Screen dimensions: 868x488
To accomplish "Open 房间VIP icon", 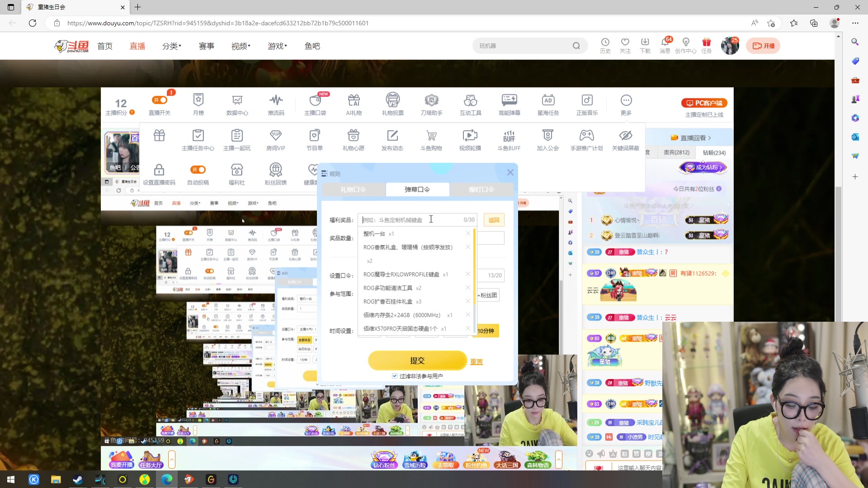I will [276, 140].
